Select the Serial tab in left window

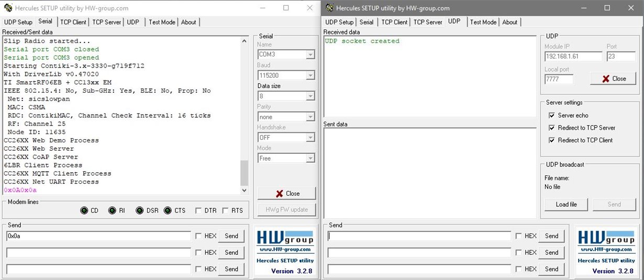tap(46, 21)
